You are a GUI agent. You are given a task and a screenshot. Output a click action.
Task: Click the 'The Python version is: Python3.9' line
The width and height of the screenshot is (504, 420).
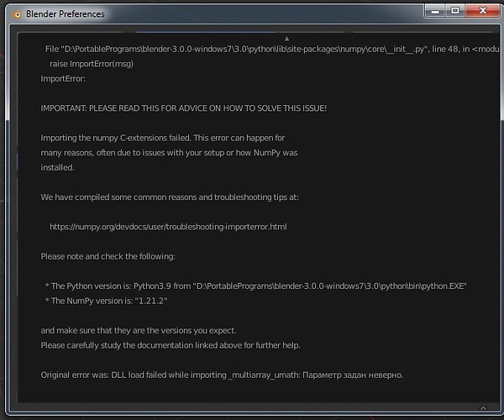point(256,286)
